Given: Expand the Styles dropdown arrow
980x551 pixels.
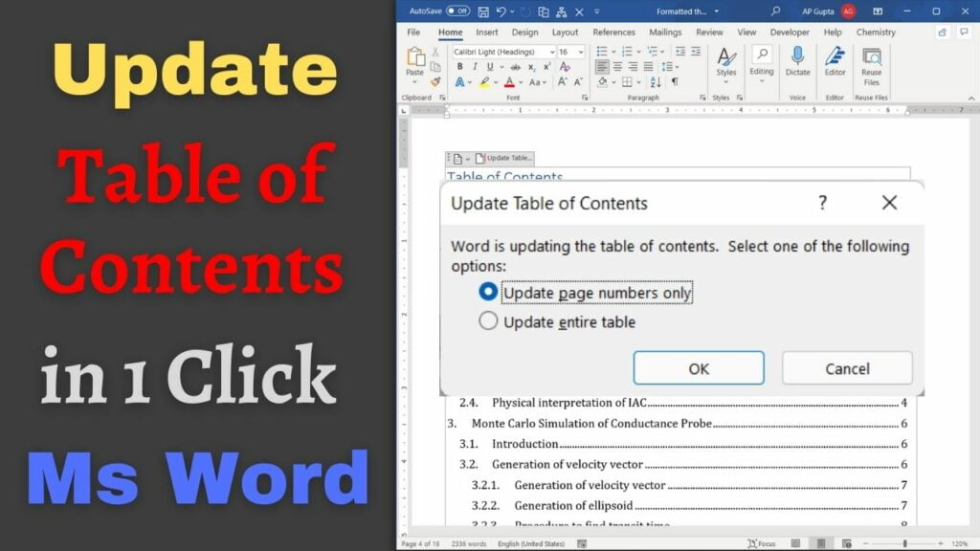Looking at the screenshot, I should 726,81.
